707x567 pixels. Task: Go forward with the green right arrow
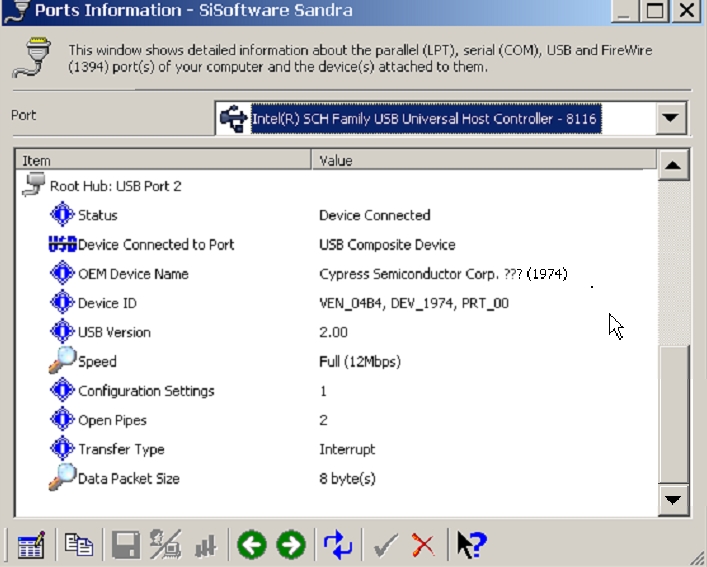click(291, 544)
